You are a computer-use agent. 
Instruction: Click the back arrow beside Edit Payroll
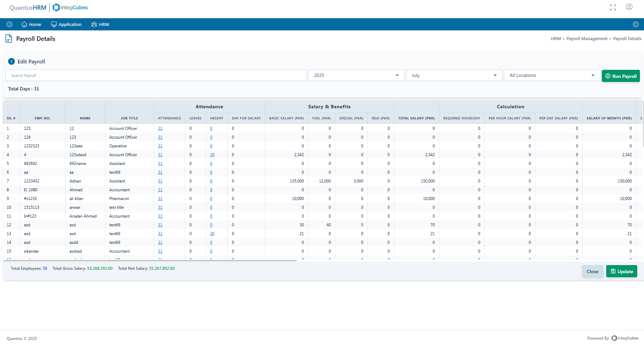11,61
